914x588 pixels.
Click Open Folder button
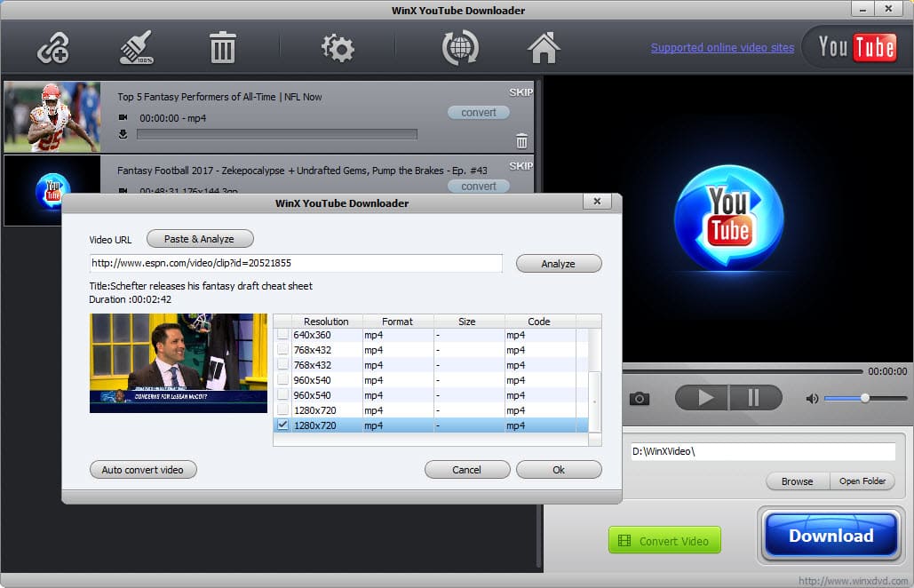pos(862,481)
